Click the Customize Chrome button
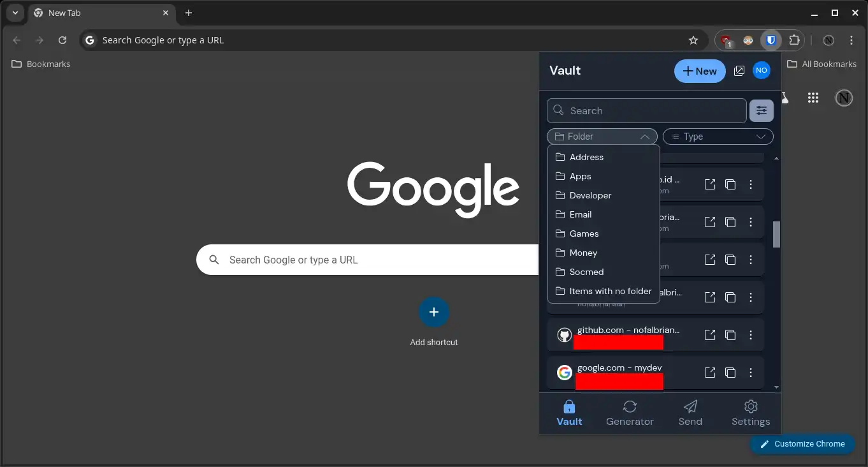The width and height of the screenshot is (868, 467). click(802, 444)
